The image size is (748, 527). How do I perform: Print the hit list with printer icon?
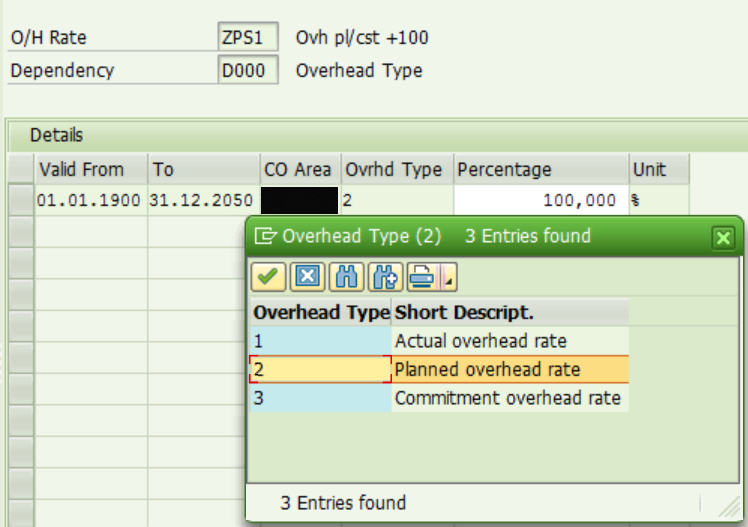(x=423, y=277)
